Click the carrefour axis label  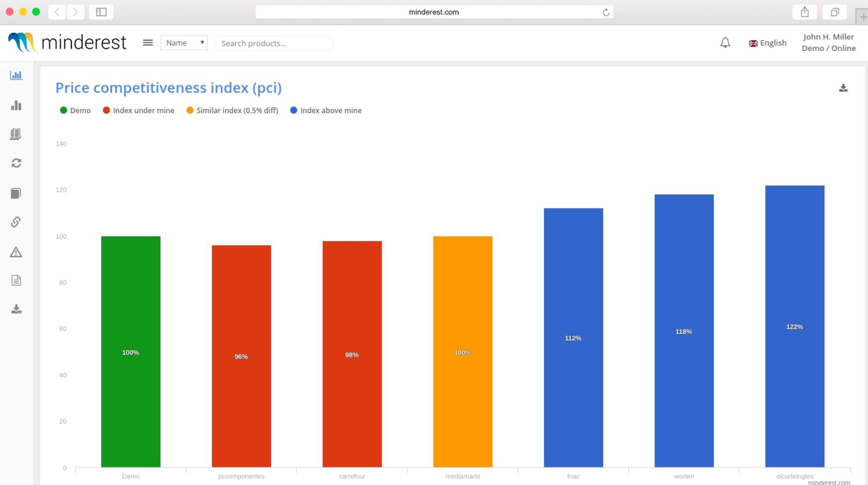point(352,476)
